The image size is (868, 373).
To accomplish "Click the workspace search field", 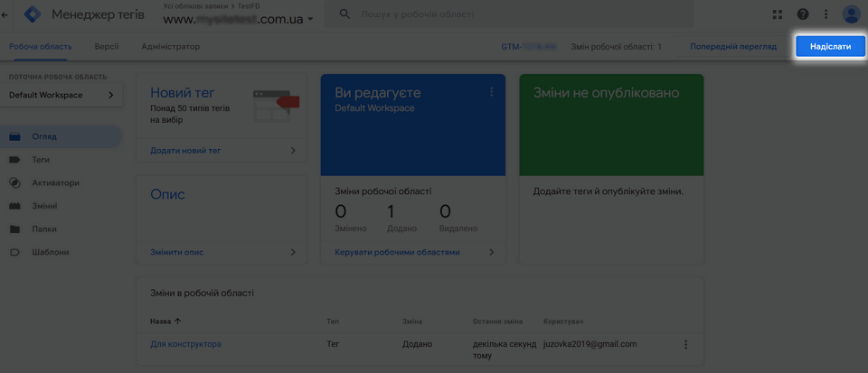I will pyautogui.click(x=542, y=14).
